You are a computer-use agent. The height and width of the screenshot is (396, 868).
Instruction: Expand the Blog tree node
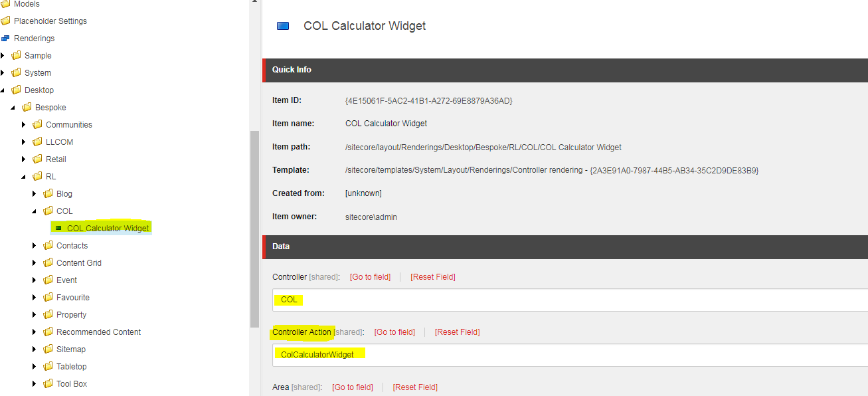click(35, 193)
